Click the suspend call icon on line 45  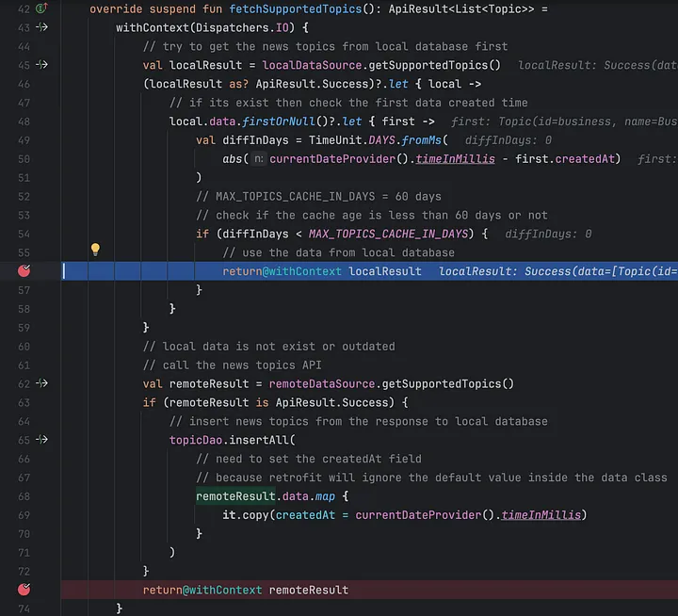42,65
